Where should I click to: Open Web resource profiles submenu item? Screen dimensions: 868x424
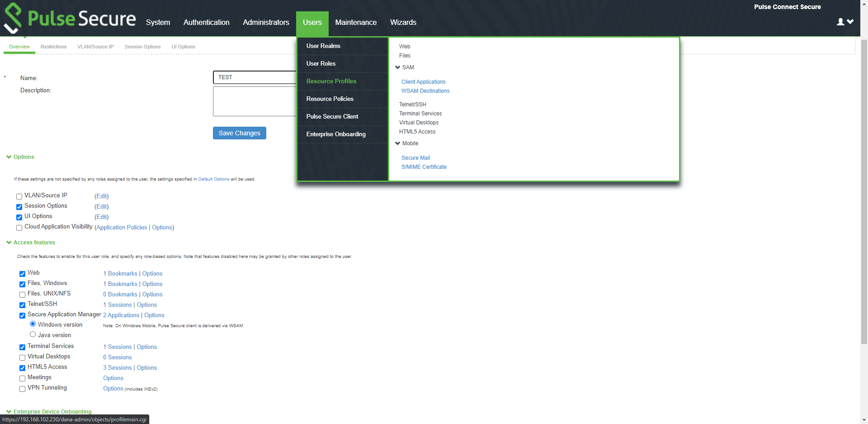[x=405, y=47]
